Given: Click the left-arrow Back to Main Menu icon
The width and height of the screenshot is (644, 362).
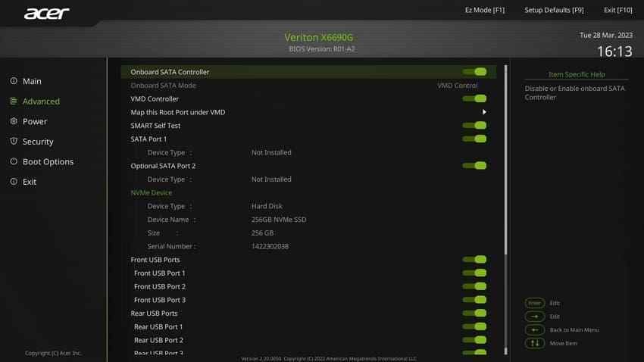Looking at the screenshot, I should 534,330.
